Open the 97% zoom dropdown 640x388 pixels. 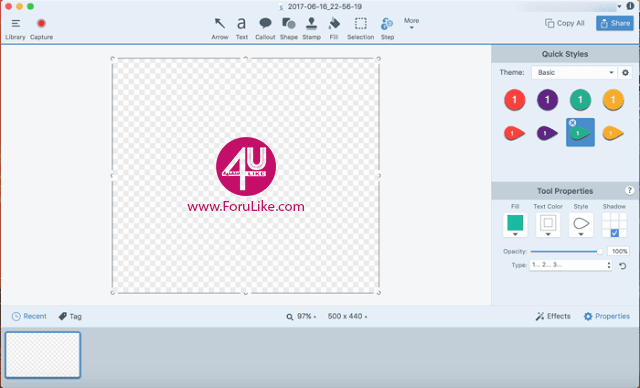click(301, 317)
